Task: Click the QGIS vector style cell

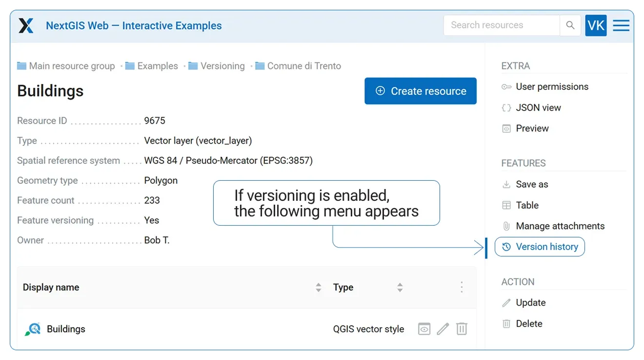Action: (x=368, y=329)
